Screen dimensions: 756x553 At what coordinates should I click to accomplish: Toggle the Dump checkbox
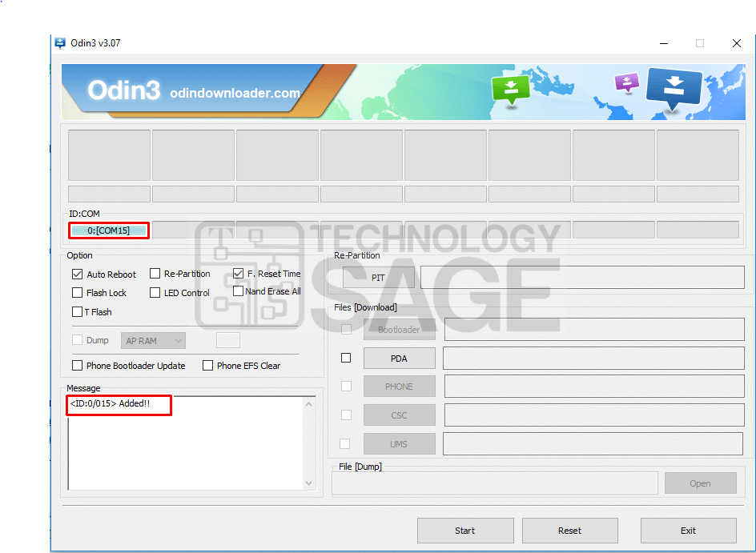77,339
